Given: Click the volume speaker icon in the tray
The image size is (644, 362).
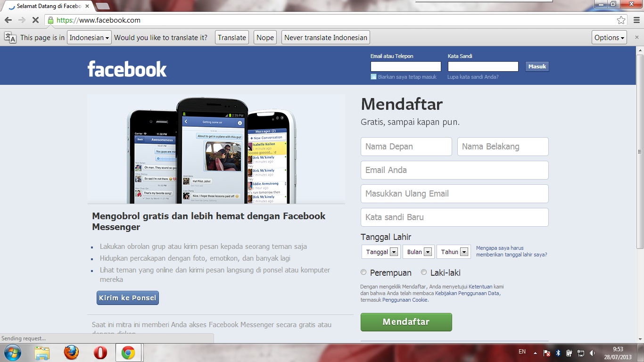Looking at the screenshot, I should (x=592, y=352).
